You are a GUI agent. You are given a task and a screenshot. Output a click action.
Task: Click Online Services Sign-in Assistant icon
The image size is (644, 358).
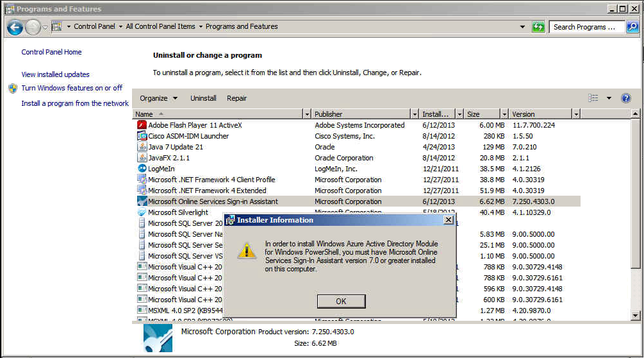[142, 201]
